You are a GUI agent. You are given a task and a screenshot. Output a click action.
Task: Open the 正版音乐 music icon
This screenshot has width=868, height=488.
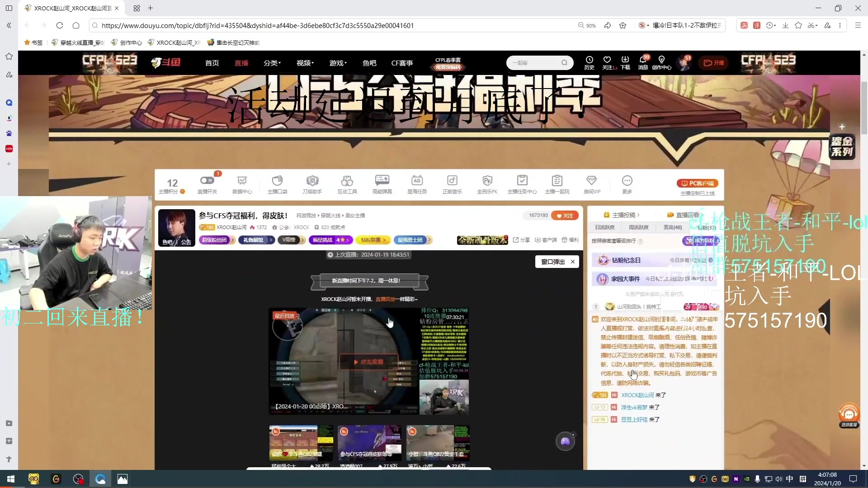[452, 181]
